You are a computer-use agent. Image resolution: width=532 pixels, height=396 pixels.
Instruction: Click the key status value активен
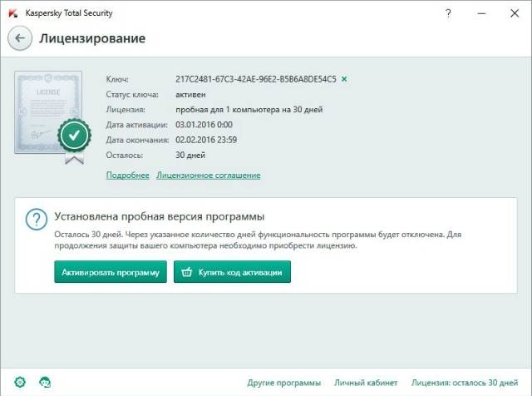[190, 94]
